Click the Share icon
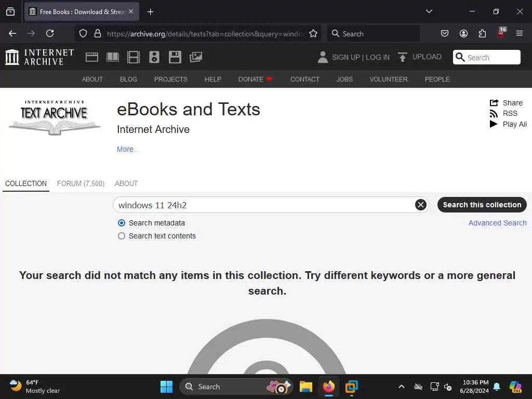 click(x=494, y=103)
